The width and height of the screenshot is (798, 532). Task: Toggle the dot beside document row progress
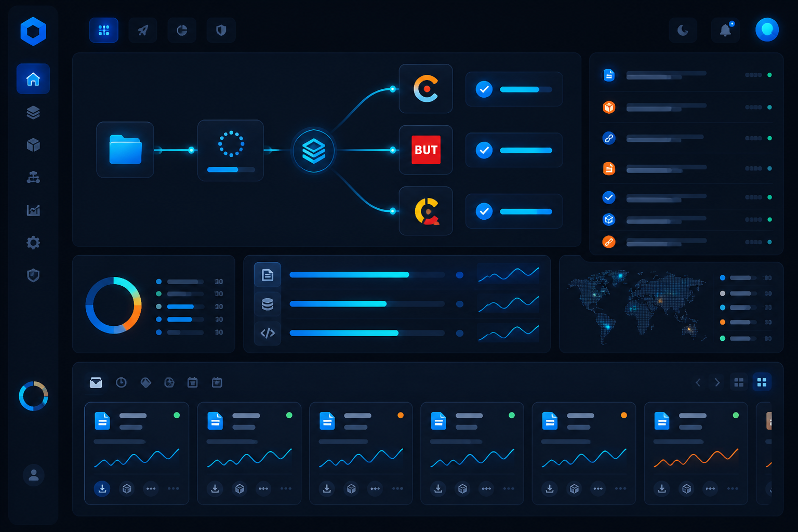(x=459, y=275)
